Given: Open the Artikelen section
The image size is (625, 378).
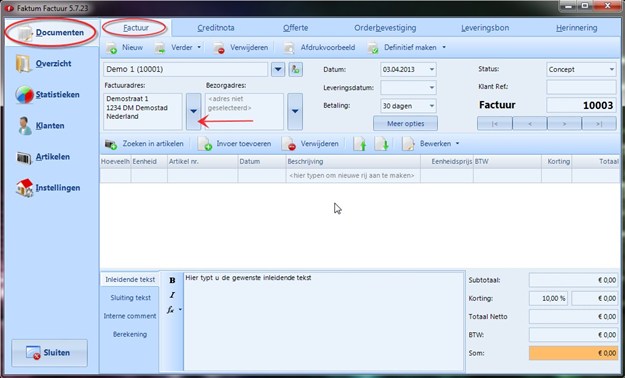Looking at the screenshot, I should point(43,157).
